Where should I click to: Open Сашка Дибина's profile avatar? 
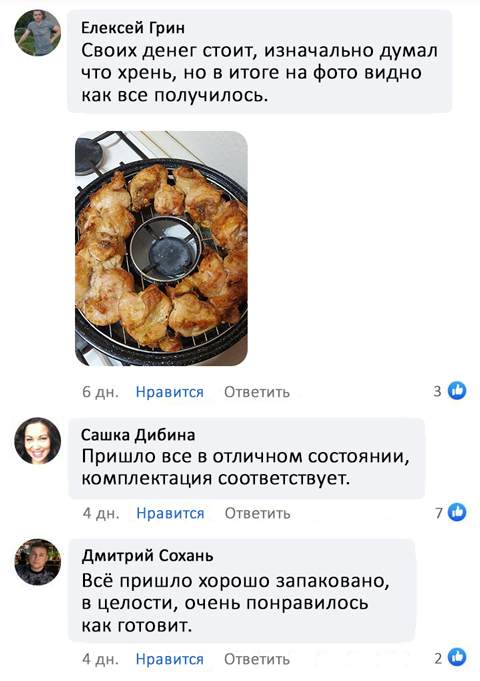click(38, 441)
